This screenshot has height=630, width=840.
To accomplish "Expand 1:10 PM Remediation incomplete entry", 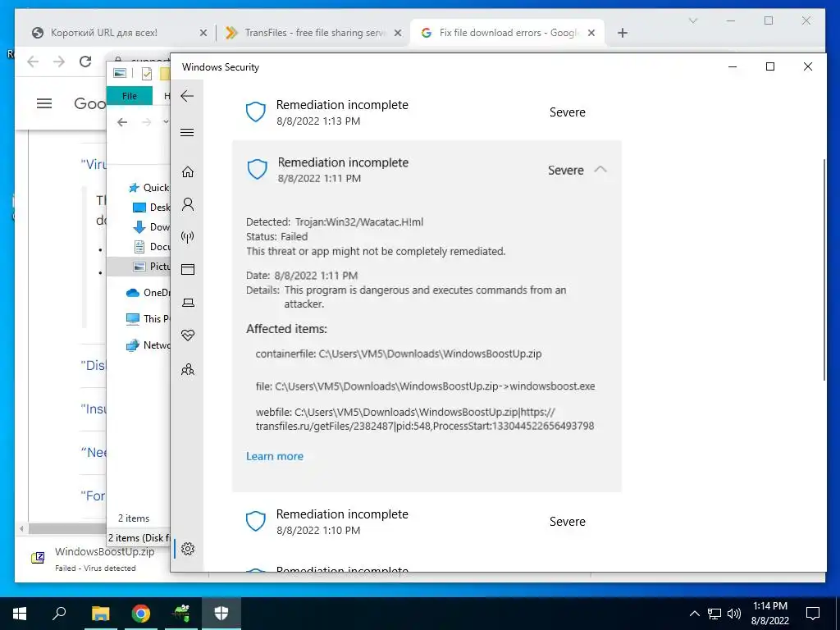I will pos(427,521).
